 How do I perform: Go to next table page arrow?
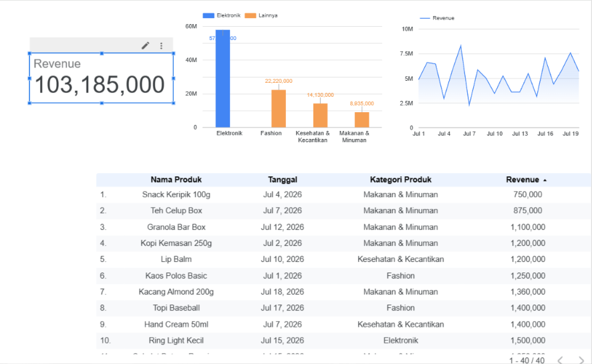pos(581,361)
